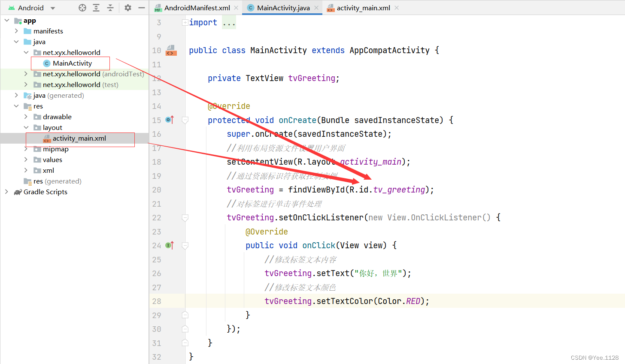Screen dimensions: 625x364
Task: Expand net.xyx.helloworld (test) package
Action: click(26, 84)
